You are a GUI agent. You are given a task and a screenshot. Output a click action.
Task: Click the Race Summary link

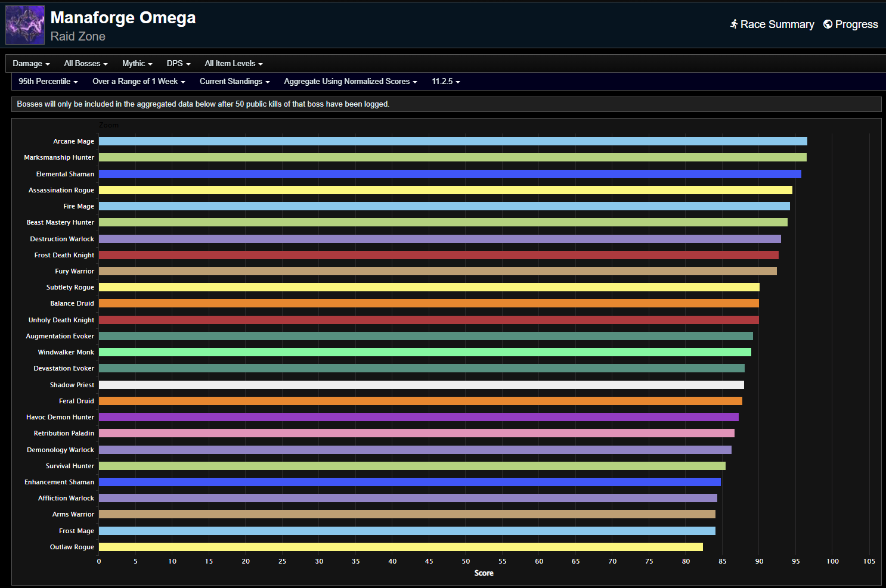(776, 24)
